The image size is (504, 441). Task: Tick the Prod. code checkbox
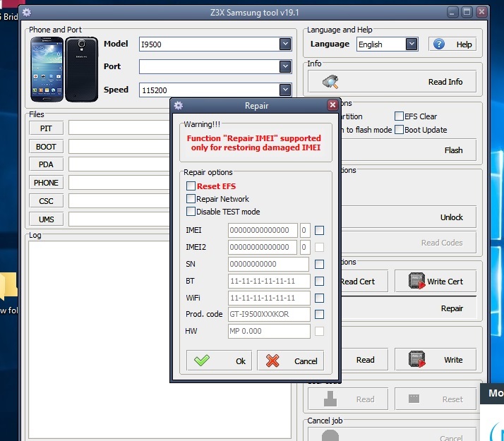pos(319,314)
